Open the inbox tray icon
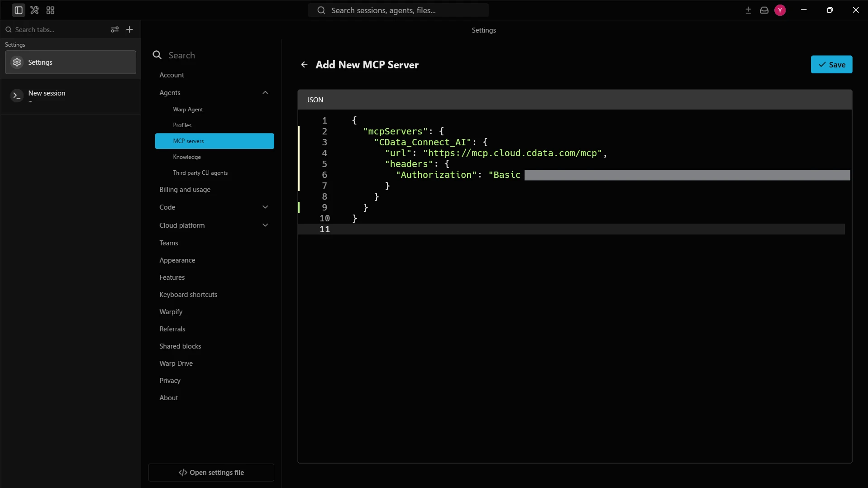This screenshot has width=868, height=488. 764,10
